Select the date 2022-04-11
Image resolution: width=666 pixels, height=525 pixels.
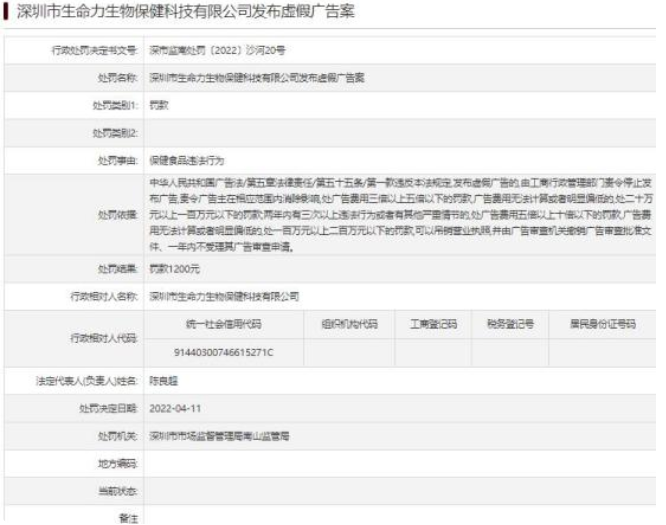[x=175, y=409]
